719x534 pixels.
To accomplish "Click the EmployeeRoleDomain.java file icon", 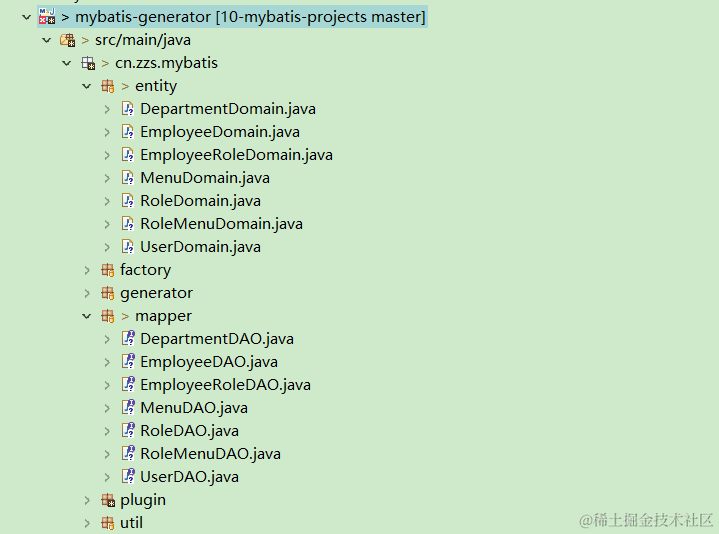I will 127,154.
